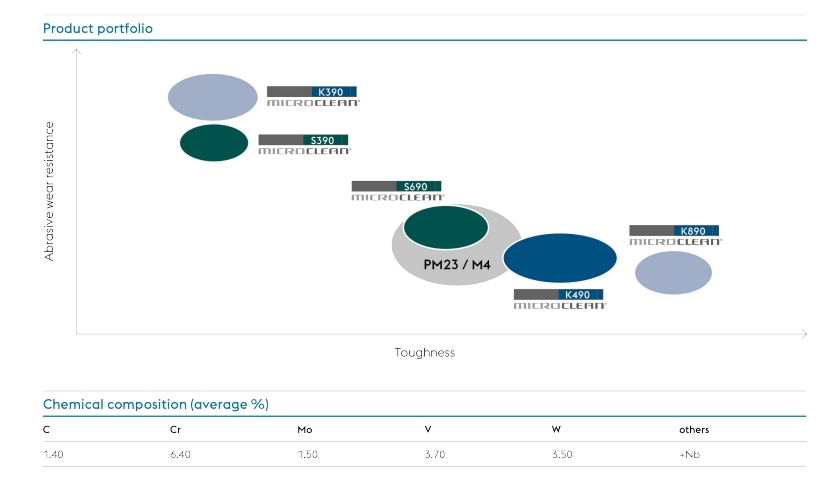The image size is (837, 492).
Task: Click the Chemical composition (average %) heading
Action: coord(155,404)
